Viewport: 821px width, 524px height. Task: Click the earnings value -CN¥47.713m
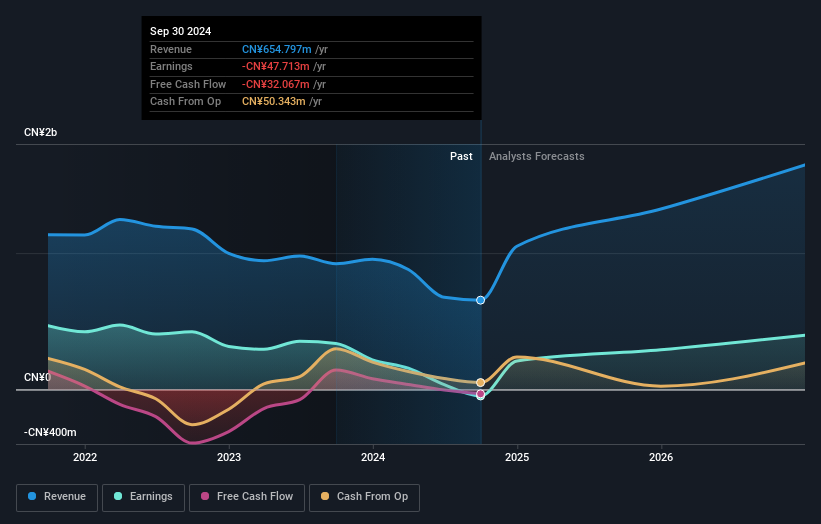[275, 66]
